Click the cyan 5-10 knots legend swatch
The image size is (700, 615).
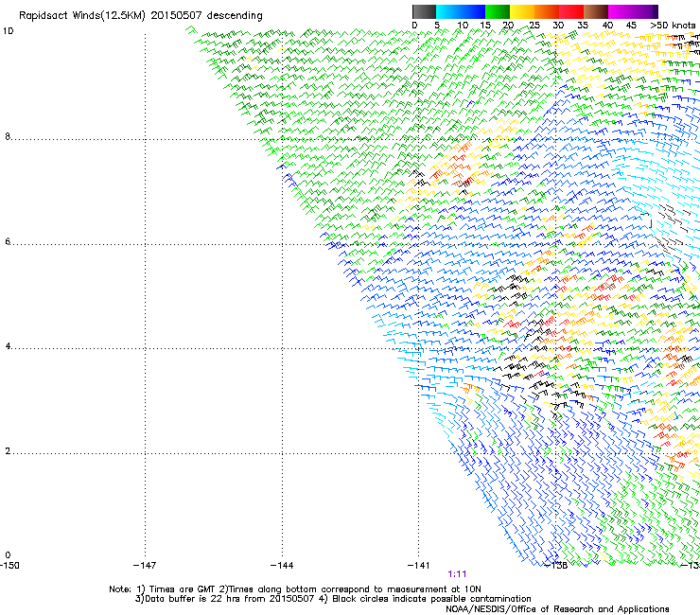(448, 11)
